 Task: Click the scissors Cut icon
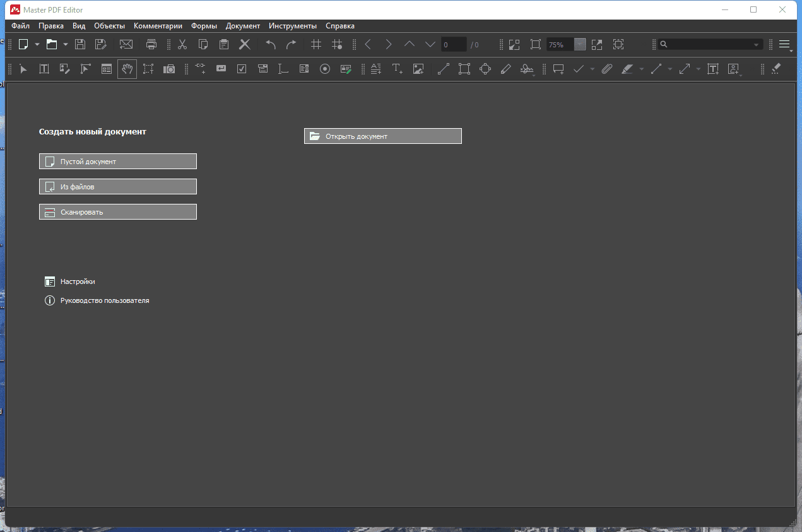tap(182, 44)
